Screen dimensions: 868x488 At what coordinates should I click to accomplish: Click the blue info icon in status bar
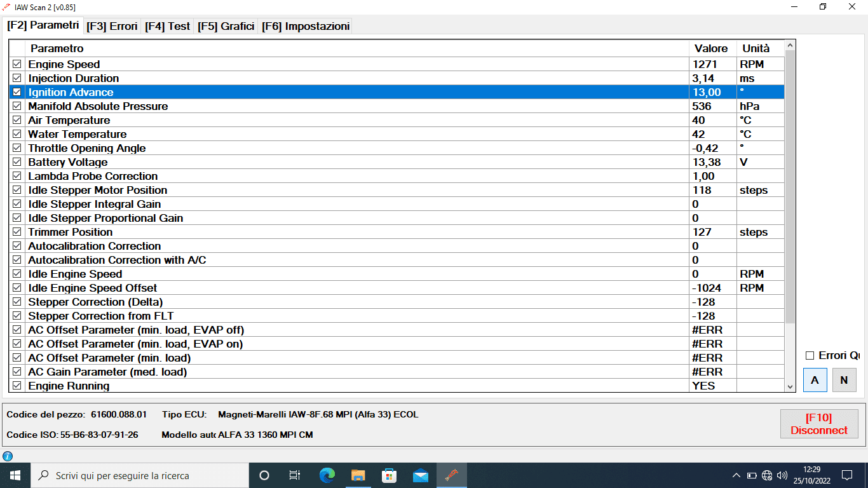[x=8, y=456]
